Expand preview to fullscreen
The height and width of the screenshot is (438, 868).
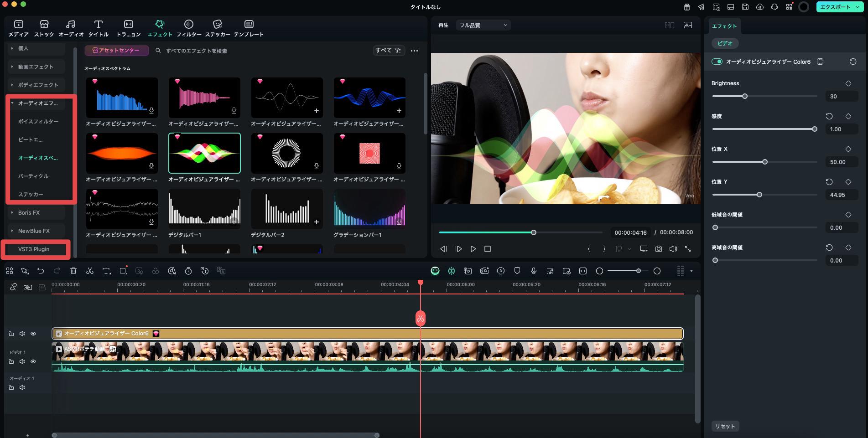(687, 249)
